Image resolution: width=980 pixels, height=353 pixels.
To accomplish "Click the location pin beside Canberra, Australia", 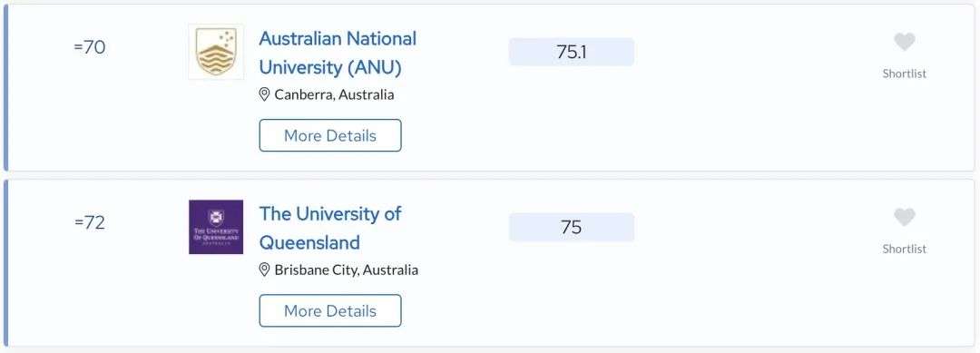I will [264, 94].
